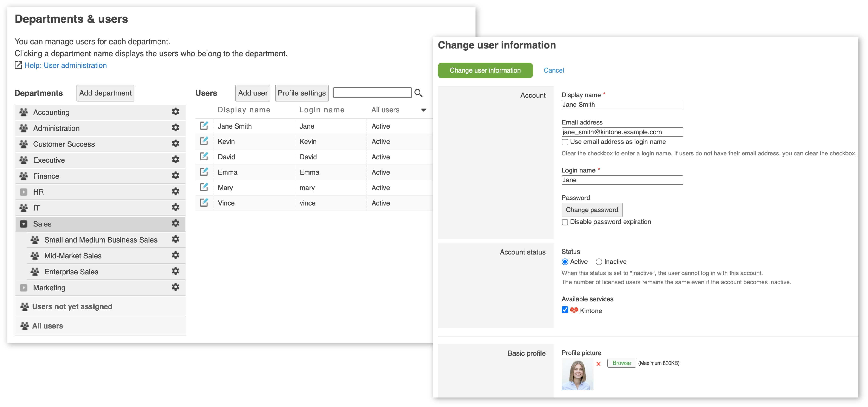Screen dimensions: 868x407
Task: Open settings gear for the Sales department
Action: (176, 223)
